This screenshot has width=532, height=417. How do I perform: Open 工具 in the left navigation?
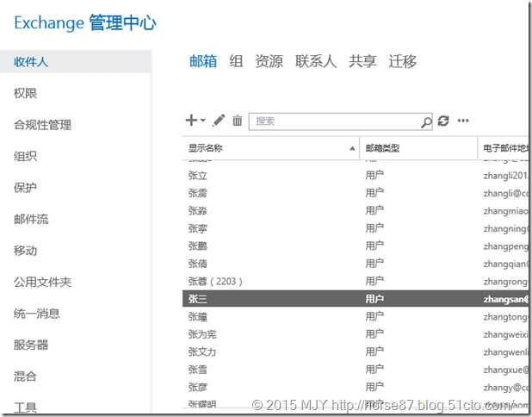coord(25,407)
